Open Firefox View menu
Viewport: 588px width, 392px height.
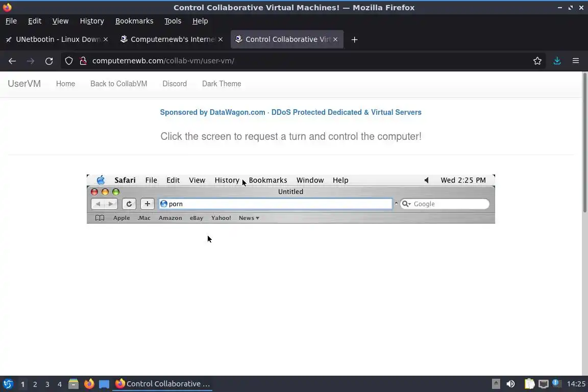pyautogui.click(x=60, y=21)
